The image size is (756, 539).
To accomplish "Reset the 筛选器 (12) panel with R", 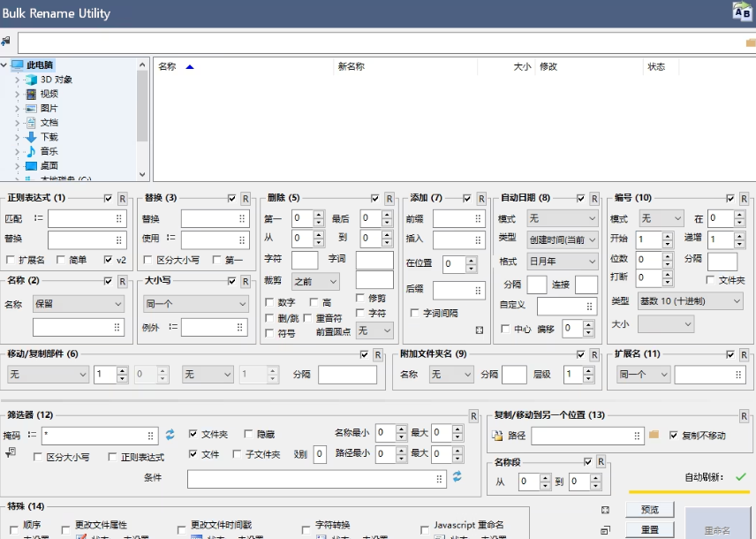I will 473,416.
